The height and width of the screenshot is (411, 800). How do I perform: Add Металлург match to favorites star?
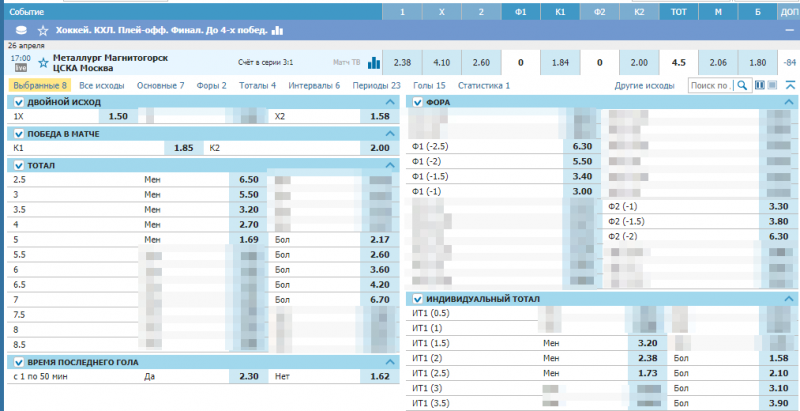(x=43, y=63)
